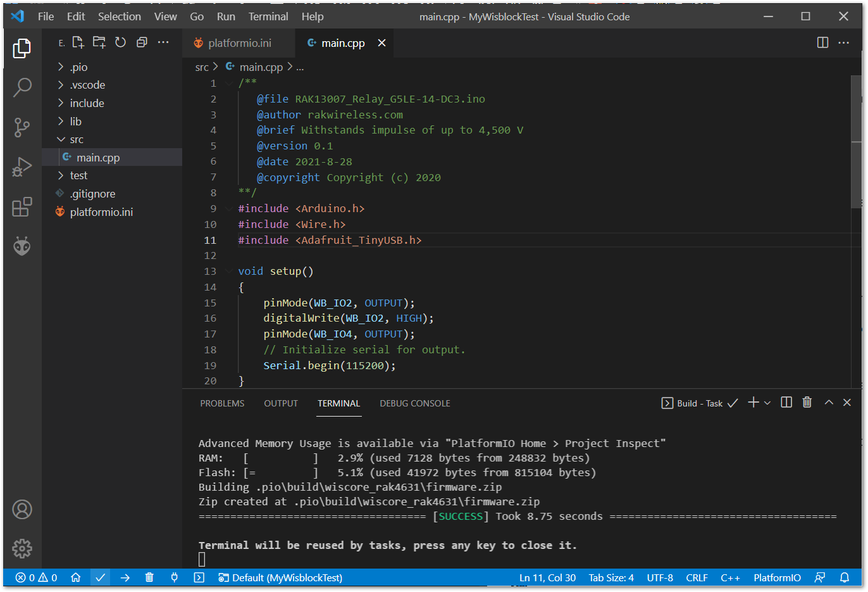Screen dimensions: 868x592
Task: Open editor more actions ellipsis
Action: click(x=844, y=42)
